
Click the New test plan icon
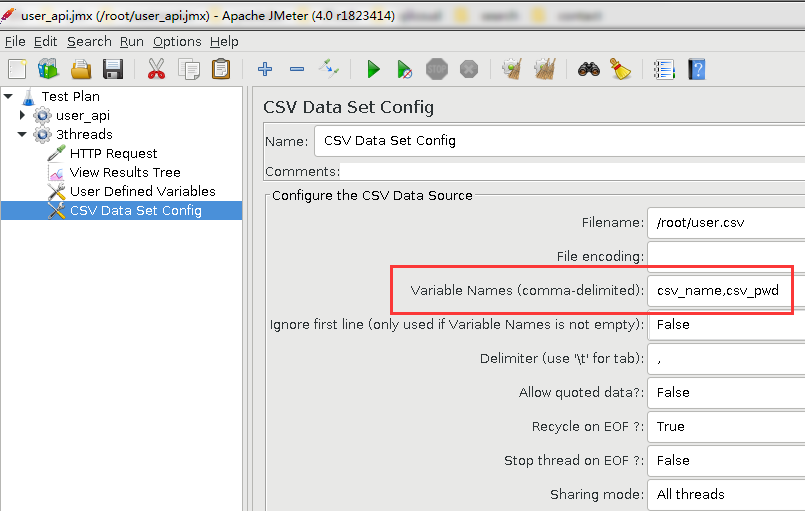[17, 69]
